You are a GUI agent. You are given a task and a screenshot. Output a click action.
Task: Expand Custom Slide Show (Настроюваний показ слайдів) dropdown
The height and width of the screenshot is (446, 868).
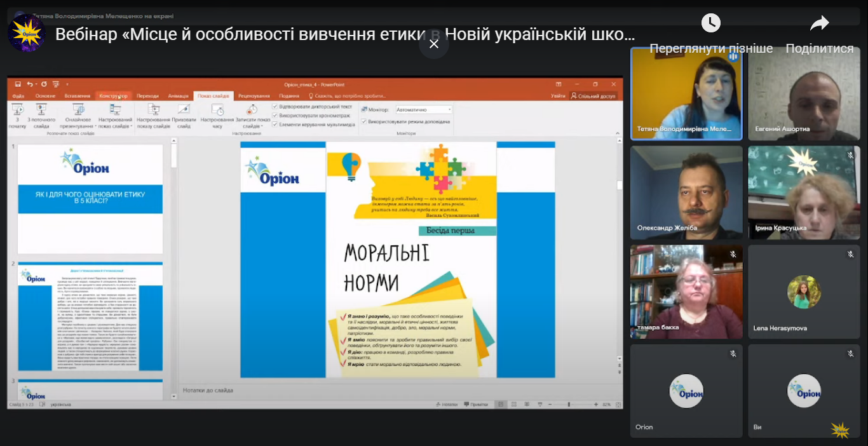[115, 114]
